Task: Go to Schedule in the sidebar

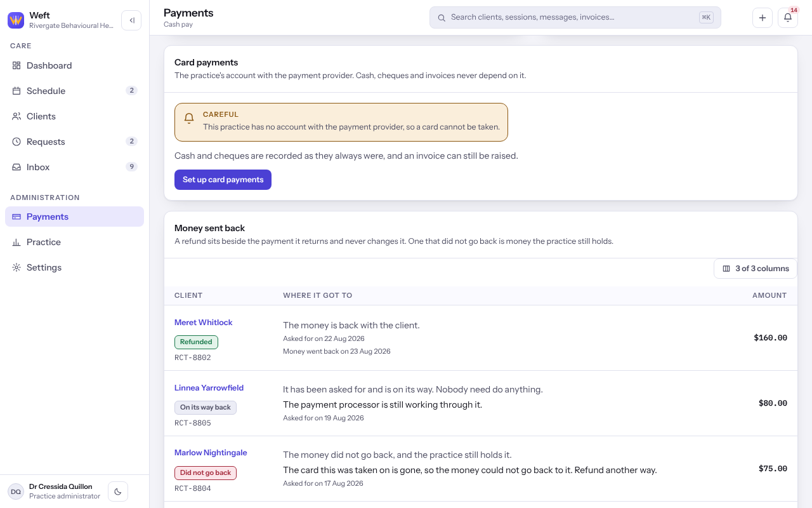Action: pos(75,91)
